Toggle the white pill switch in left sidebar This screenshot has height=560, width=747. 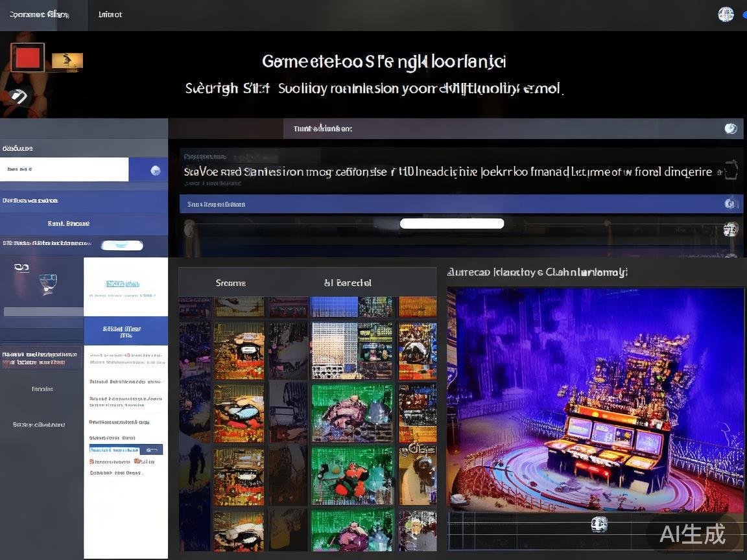click(122, 245)
